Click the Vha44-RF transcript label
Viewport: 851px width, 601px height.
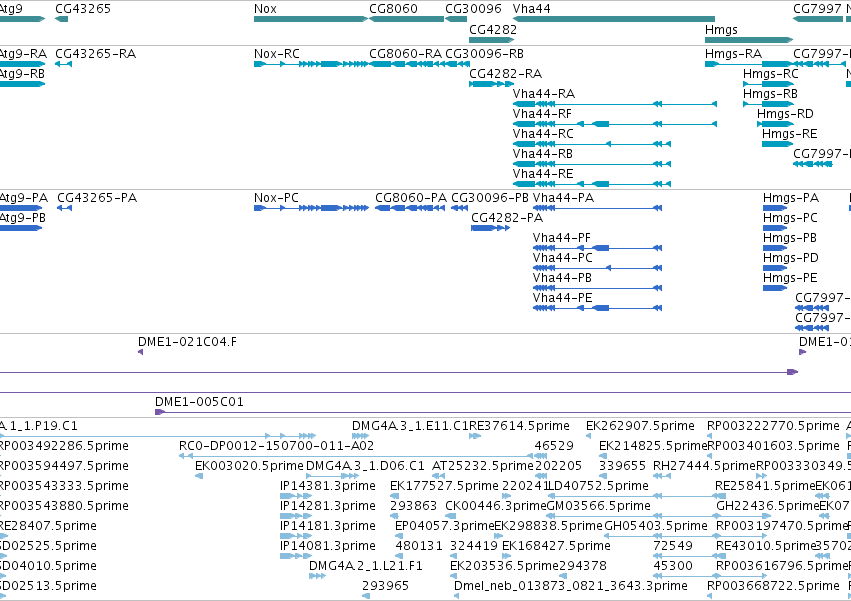(x=542, y=114)
